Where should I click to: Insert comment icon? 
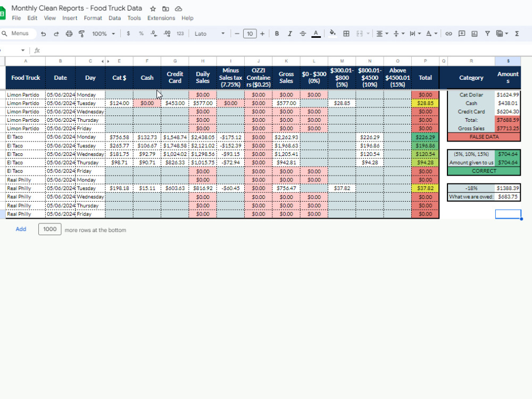[462, 34]
